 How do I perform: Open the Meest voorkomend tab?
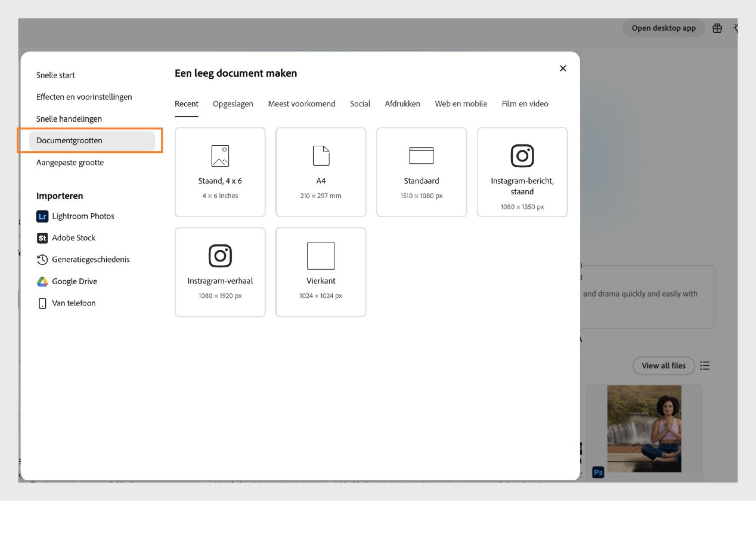302,104
